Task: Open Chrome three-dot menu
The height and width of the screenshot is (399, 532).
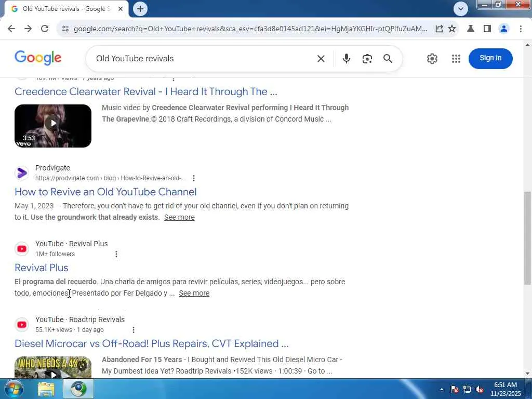Action: [521, 29]
